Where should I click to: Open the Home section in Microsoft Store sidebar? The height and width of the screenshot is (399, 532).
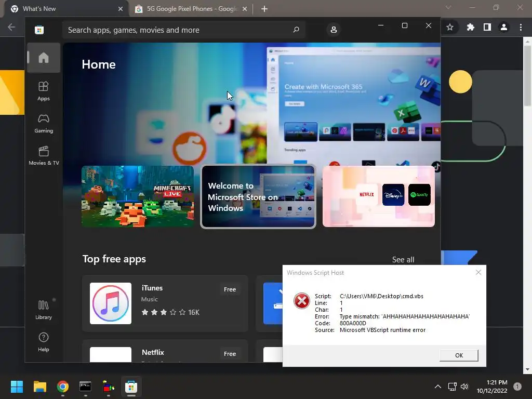[44, 58]
